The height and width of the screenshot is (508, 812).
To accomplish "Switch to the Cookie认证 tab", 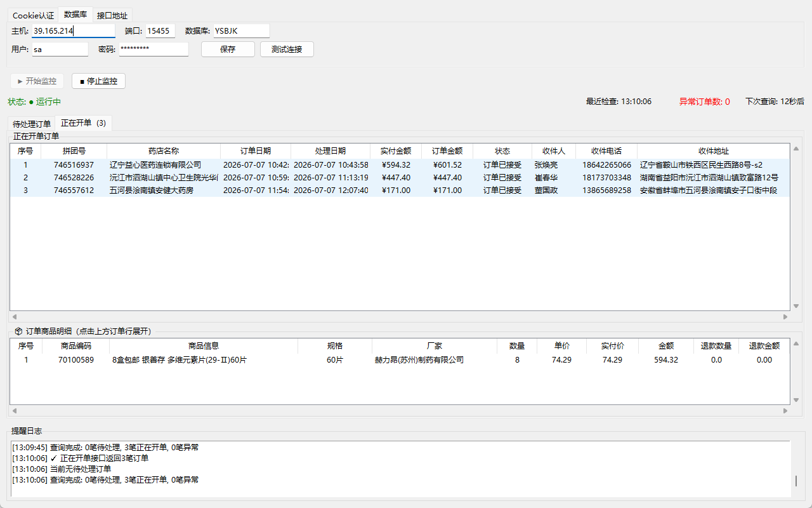I will pyautogui.click(x=34, y=15).
